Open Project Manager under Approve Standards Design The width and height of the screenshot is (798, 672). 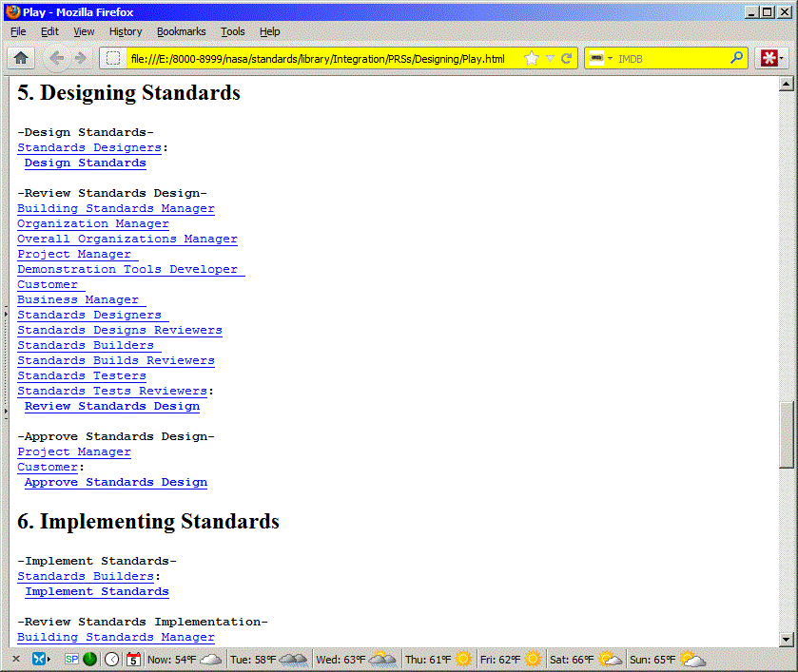point(74,452)
